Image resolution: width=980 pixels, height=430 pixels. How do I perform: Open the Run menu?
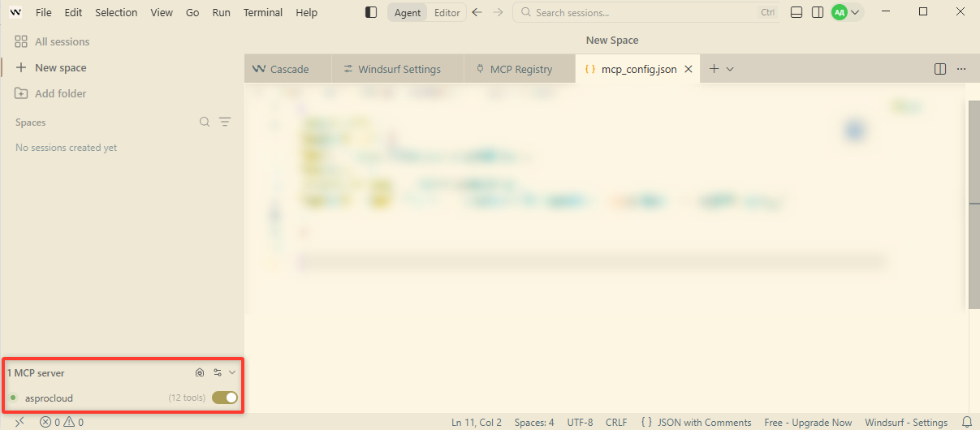tap(221, 12)
